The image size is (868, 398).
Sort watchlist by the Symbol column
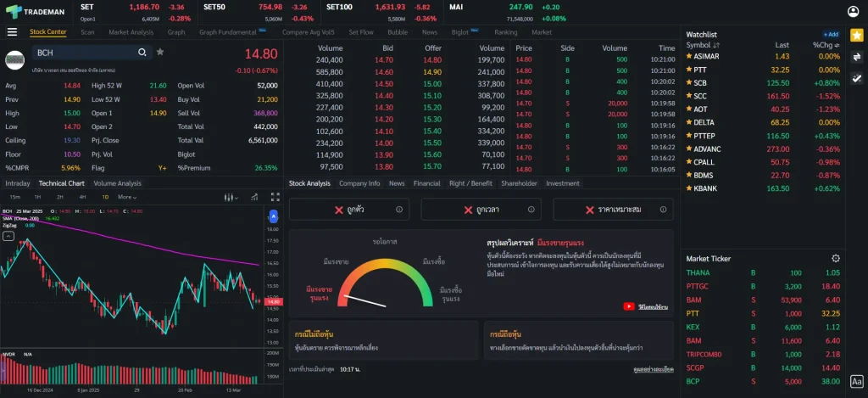pyautogui.click(x=704, y=45)
